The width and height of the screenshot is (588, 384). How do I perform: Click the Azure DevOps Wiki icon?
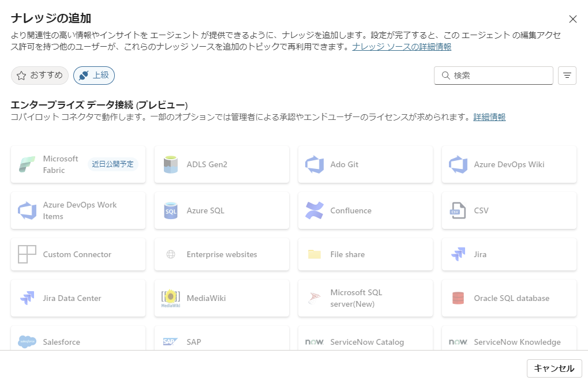click(458, 164)
